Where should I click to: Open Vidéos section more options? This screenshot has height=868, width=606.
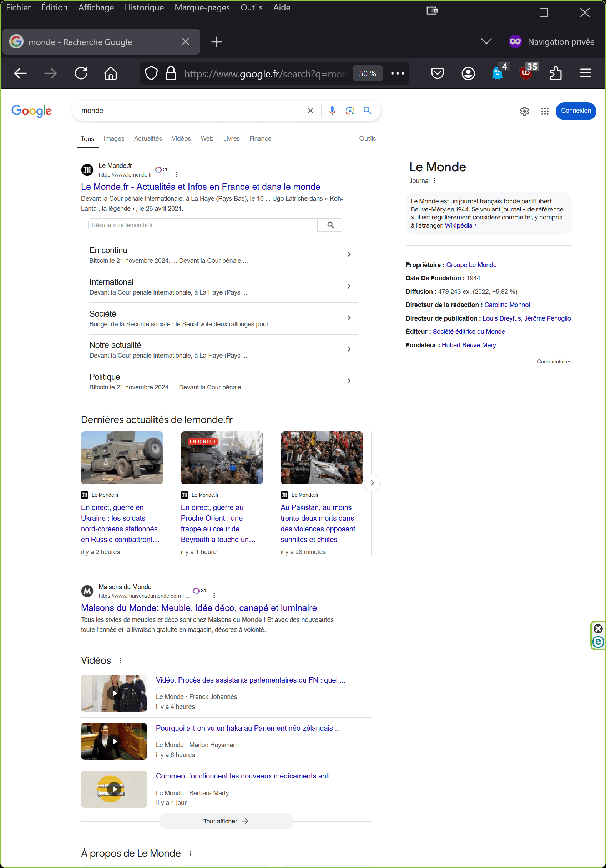[120, 660]
